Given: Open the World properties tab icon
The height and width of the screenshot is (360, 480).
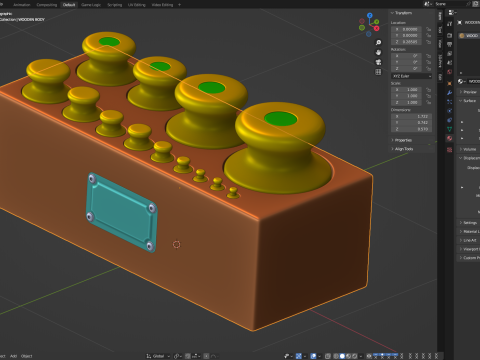Looking at the screenshot, I should coord(450,72).
